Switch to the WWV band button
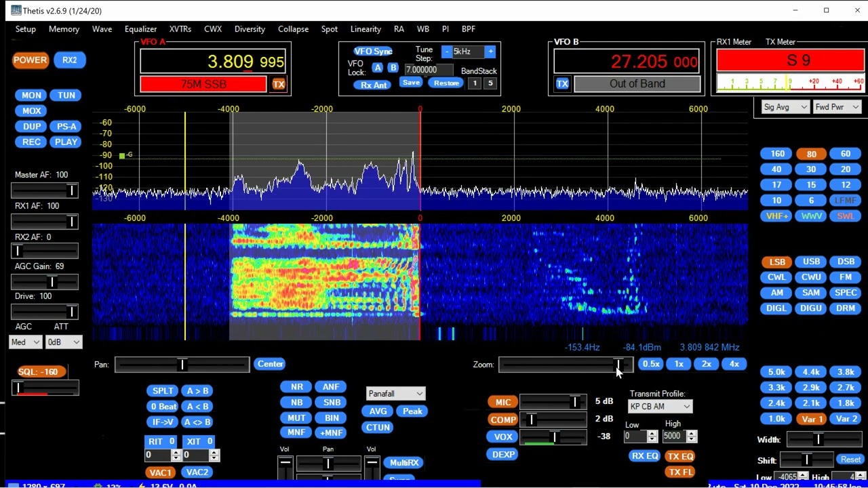 click(x=812, y=216)
